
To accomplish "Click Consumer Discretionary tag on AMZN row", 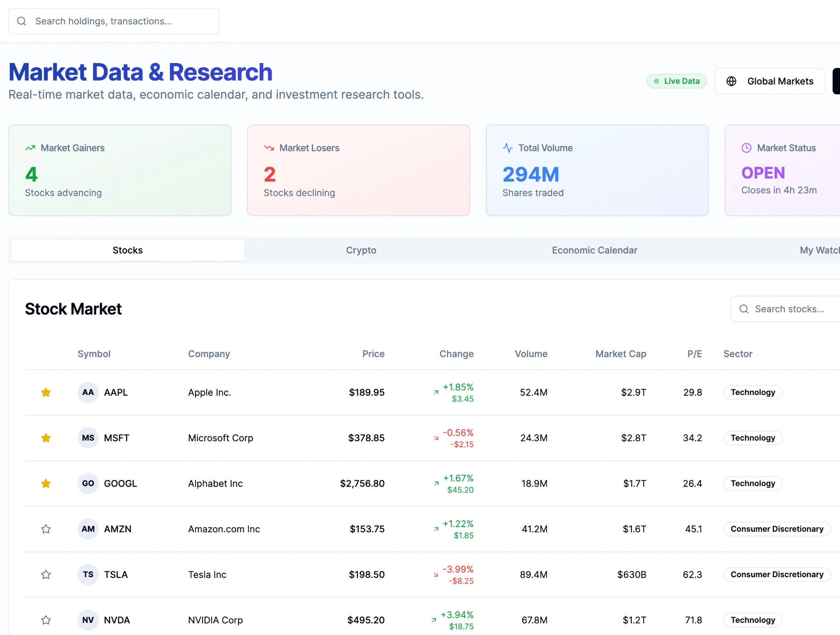I will point(777,529).
